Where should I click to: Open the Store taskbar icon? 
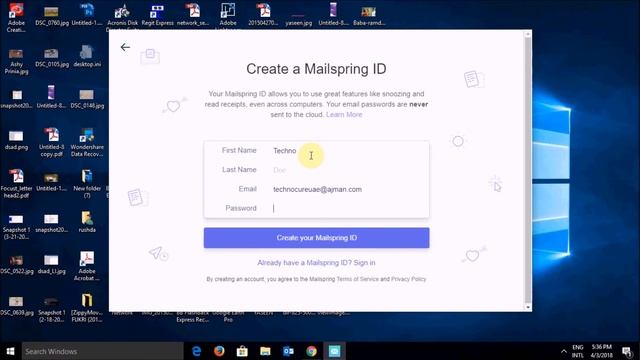point(242,351)
